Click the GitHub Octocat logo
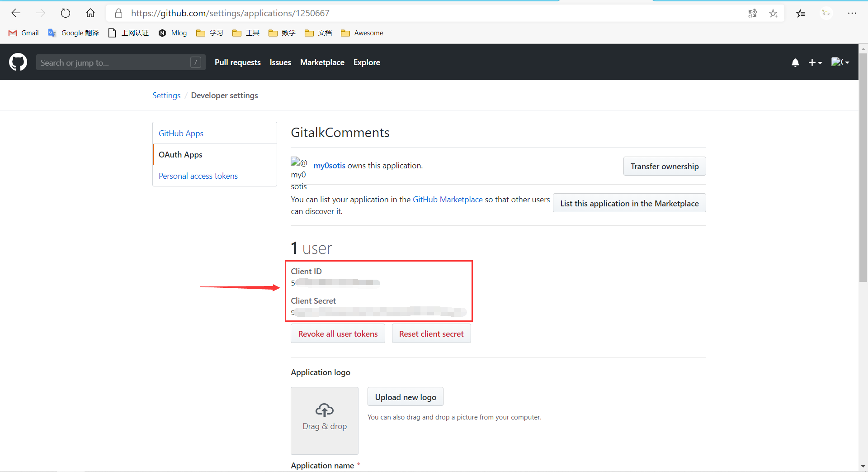 (x=18, y=62)
